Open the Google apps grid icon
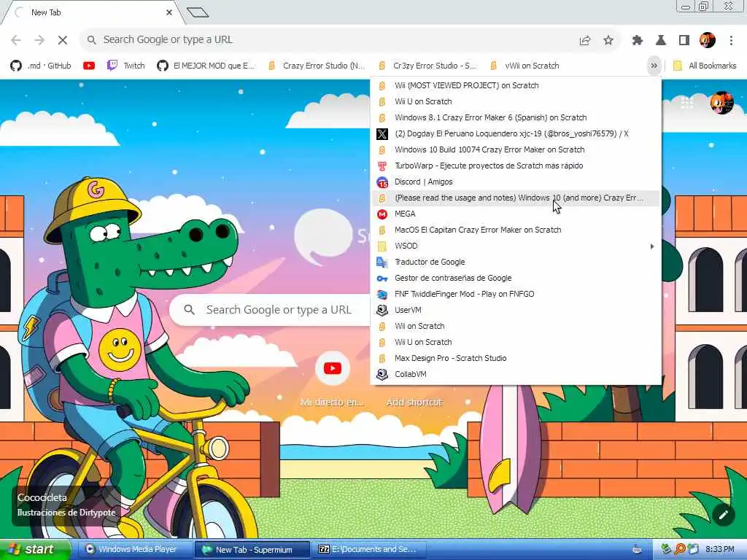 point(687,103)
